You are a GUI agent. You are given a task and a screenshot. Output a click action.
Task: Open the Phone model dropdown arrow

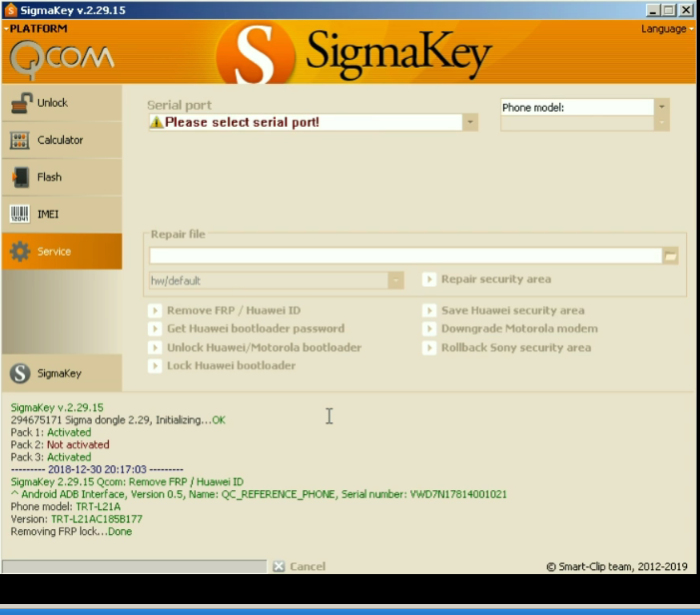click(x=662, y=107)
